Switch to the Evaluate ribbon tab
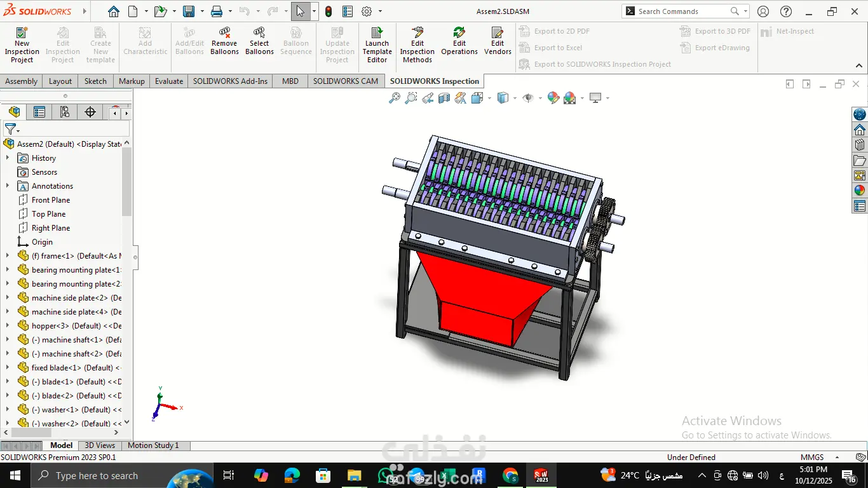Image resolution: width=868 pixels, height=488 pixels. [x=169, y=81]
